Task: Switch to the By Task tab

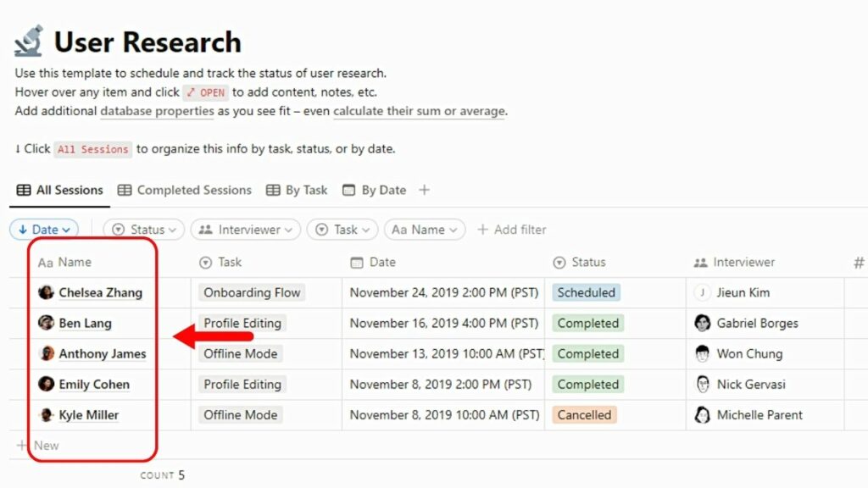Action: point(304,190)
